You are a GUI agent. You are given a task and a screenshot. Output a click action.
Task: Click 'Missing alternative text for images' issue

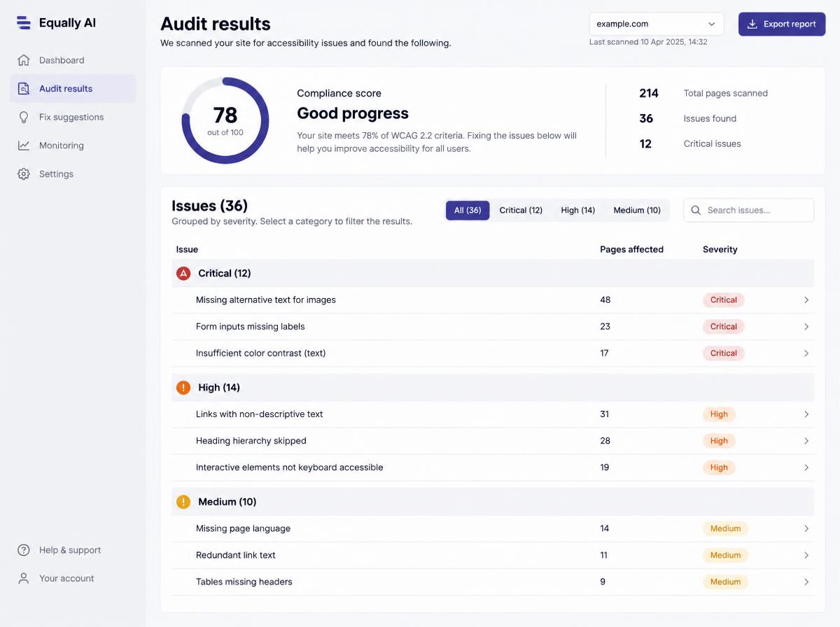(x=266, y=300)
